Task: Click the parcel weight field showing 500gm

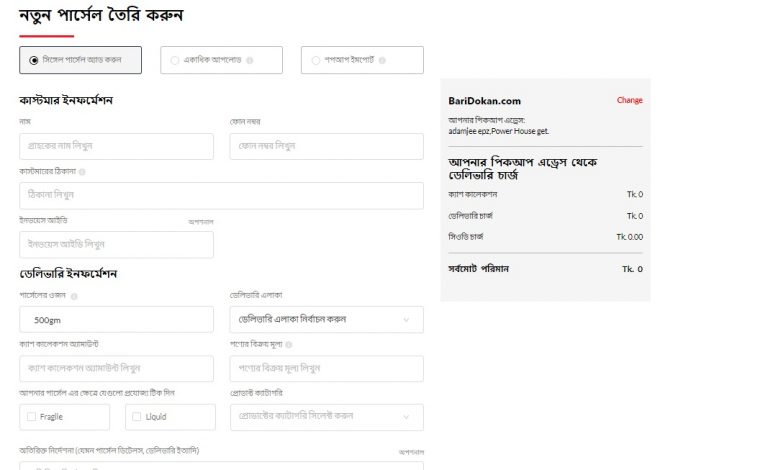Action: click(116, 319)
